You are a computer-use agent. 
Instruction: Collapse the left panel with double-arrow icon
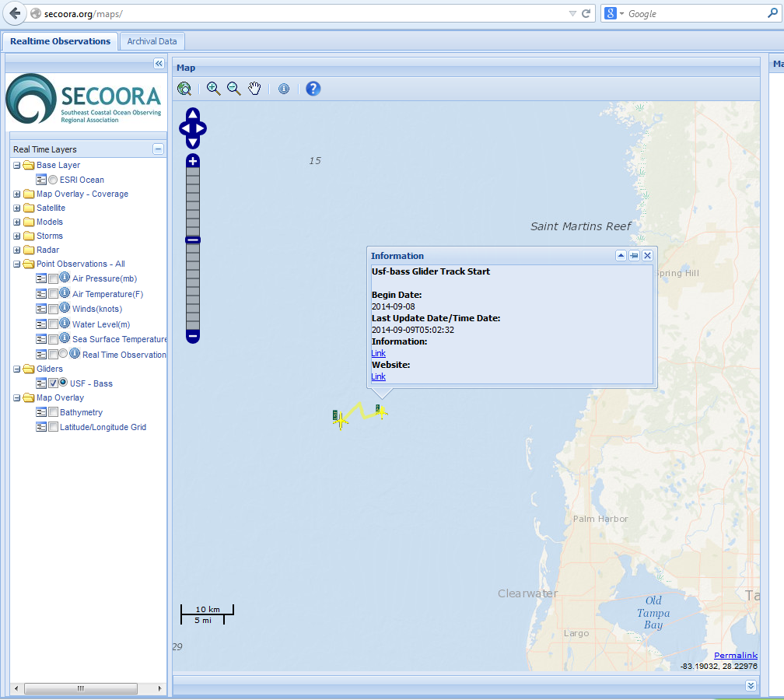click(159, 64)
